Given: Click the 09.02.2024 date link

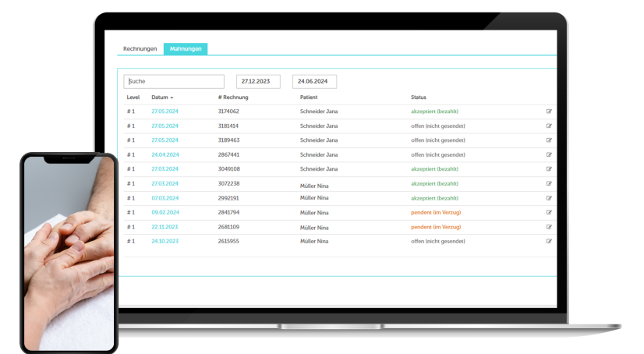Looking at the screenshot, I should click(x=165, y=212).
